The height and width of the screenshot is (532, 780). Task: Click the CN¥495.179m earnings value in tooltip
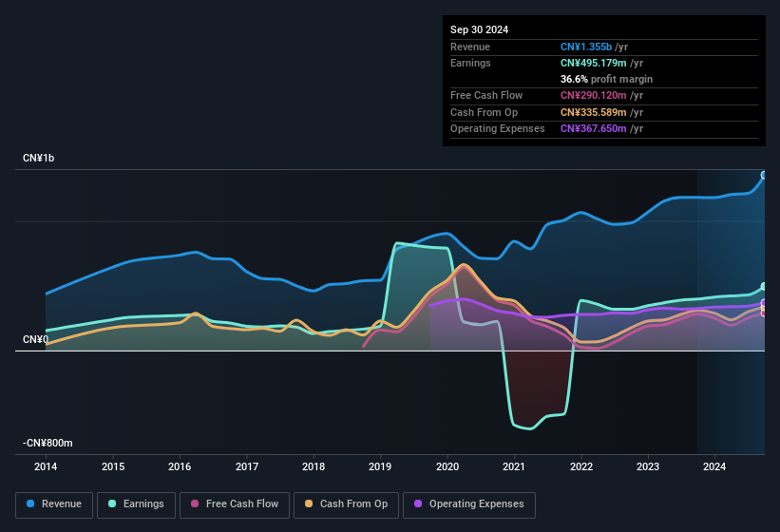(594, 63)
